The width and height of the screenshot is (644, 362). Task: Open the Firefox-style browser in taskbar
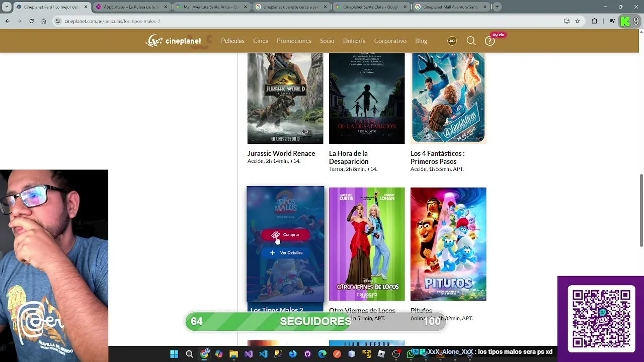coord(293,354)
